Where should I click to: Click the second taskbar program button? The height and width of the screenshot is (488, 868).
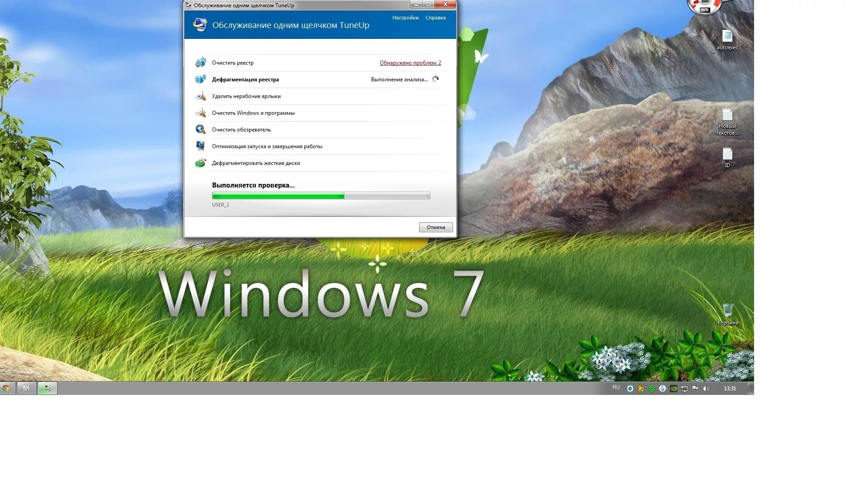click(x=26, y=388)
